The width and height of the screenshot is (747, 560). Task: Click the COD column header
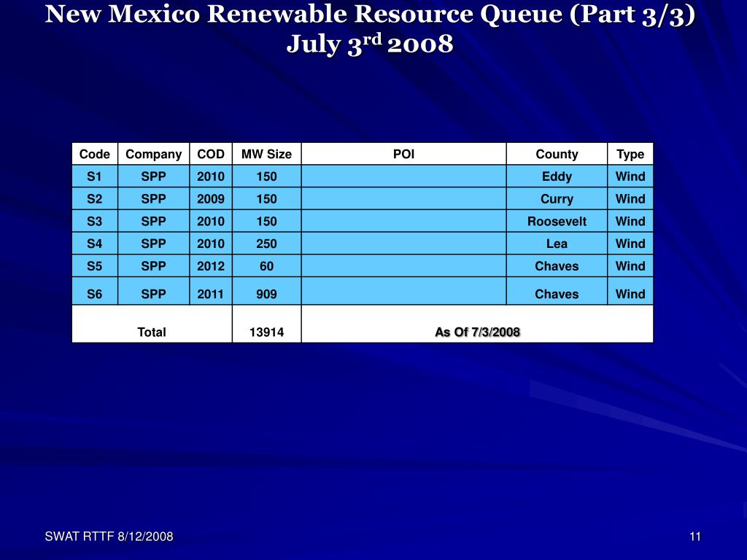[211, 154]
